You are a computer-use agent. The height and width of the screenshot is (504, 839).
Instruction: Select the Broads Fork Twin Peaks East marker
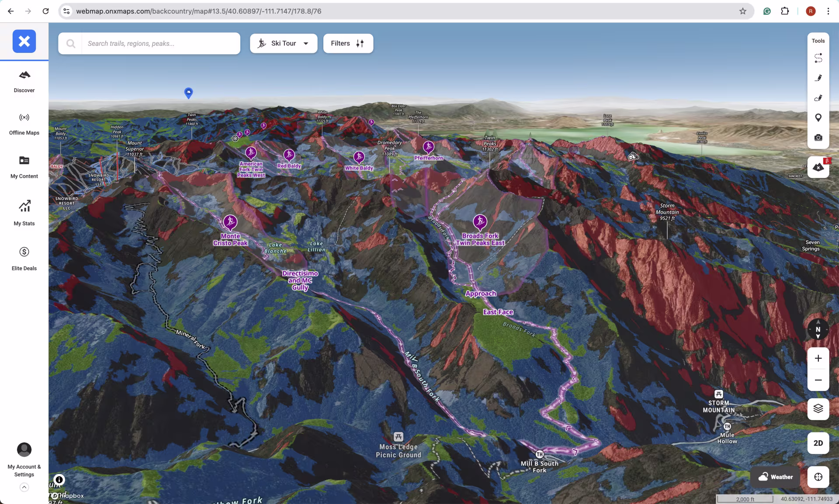[480, 222]
